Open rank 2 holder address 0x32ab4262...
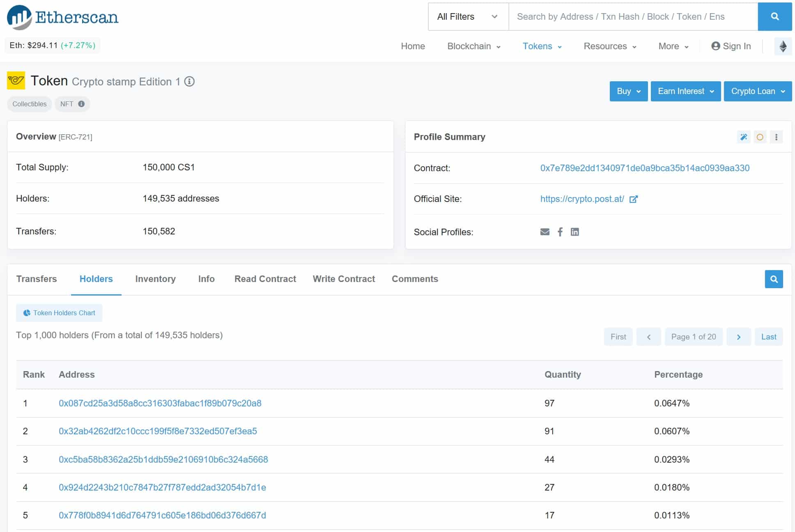Screen dimensions: 795x532 [158, 431]
